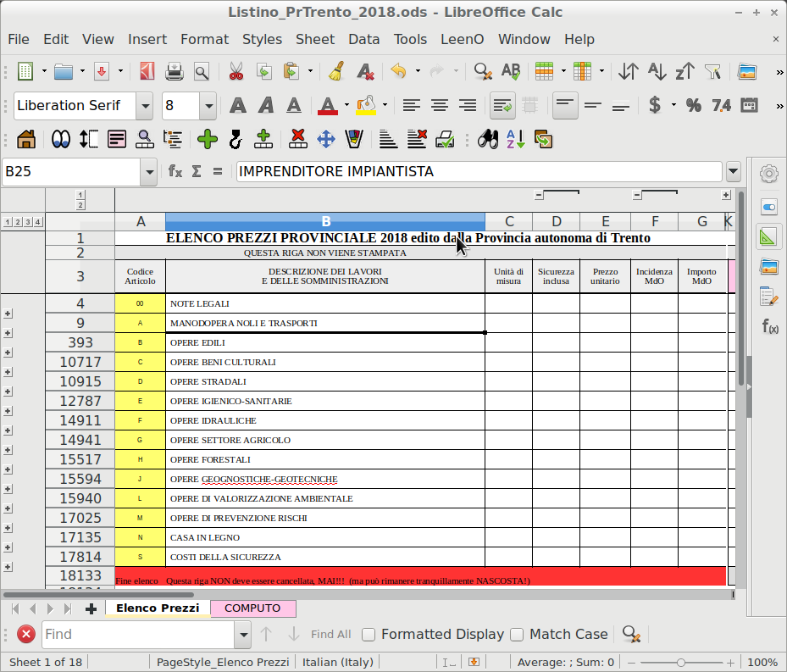Open Print Preview magnifier icon
The image size is (787, 672).
pos(202,71)
